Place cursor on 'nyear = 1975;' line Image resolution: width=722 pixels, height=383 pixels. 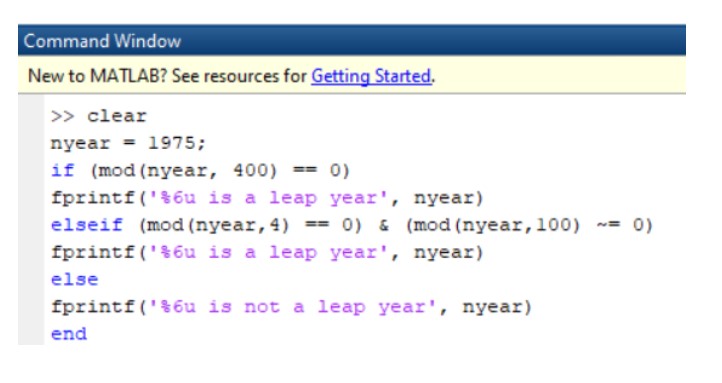(128, 143)
